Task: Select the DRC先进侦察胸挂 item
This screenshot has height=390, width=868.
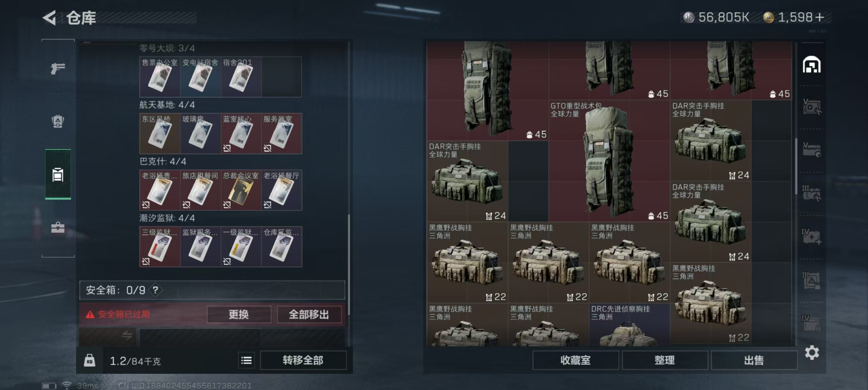Action: tap(629, 325)
